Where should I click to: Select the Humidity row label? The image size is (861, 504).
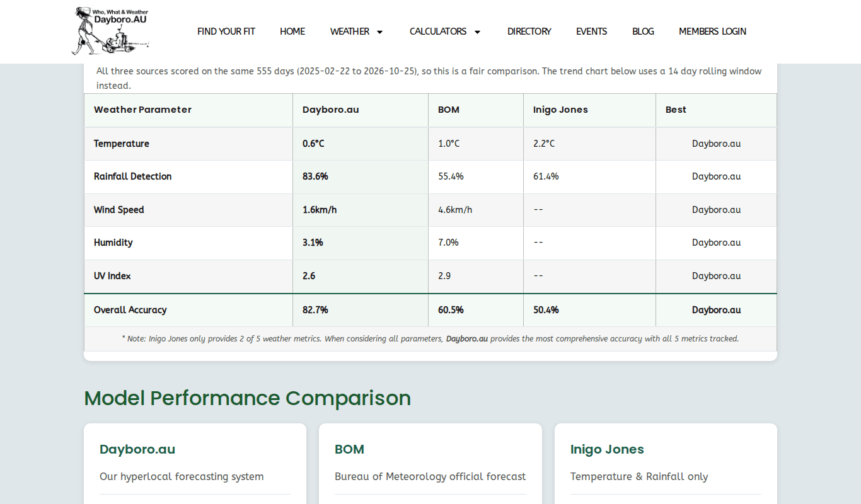[113, 243]
